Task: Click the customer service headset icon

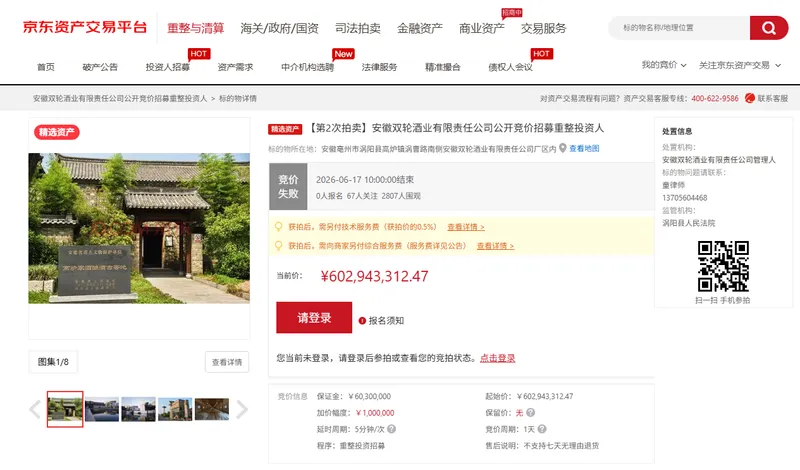Action: pos(749,98)
